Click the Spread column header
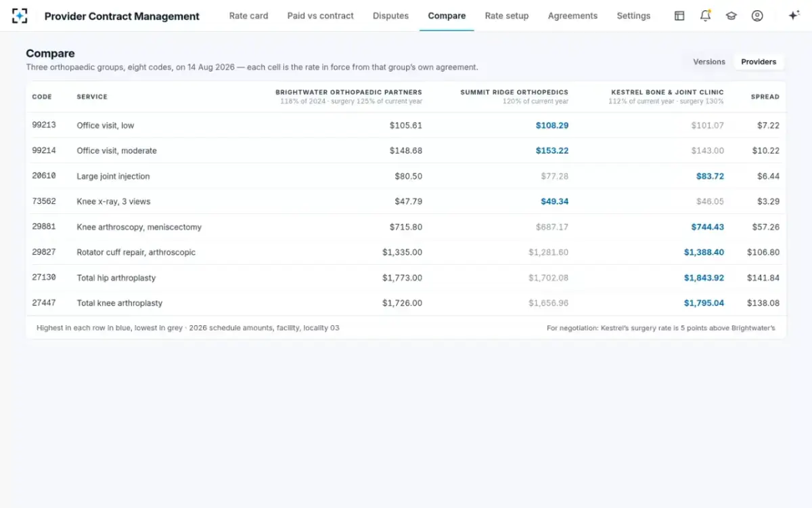Screen dimensions: 812x508 [x=765, y=97]
